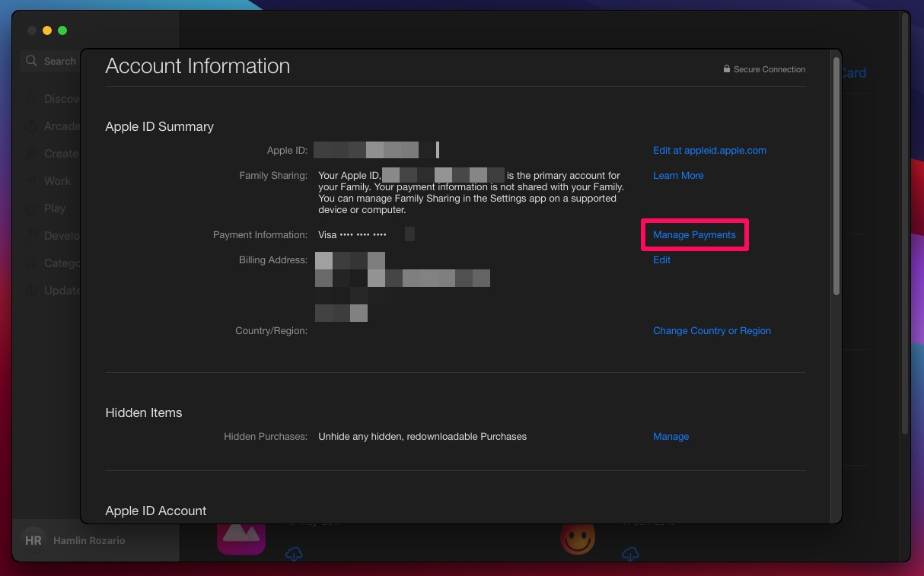The height and width of the screenshot is (576, 924).
Task: Manage hidden purchases
Action: coord(671,437)
